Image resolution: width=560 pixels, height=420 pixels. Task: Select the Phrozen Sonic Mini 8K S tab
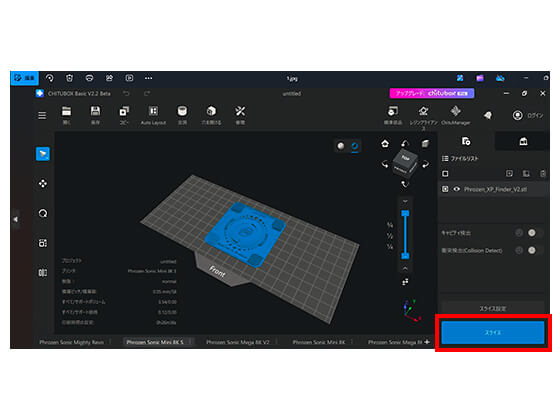coord(155,342)
